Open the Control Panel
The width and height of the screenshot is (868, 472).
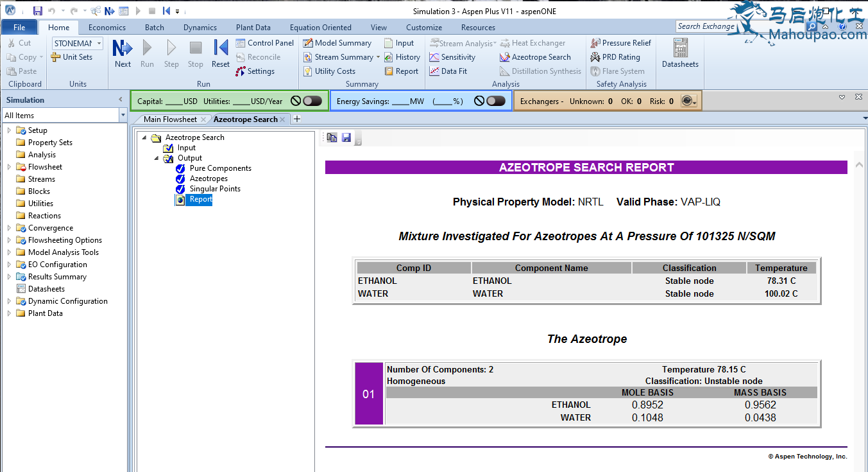tap(264, 43)
